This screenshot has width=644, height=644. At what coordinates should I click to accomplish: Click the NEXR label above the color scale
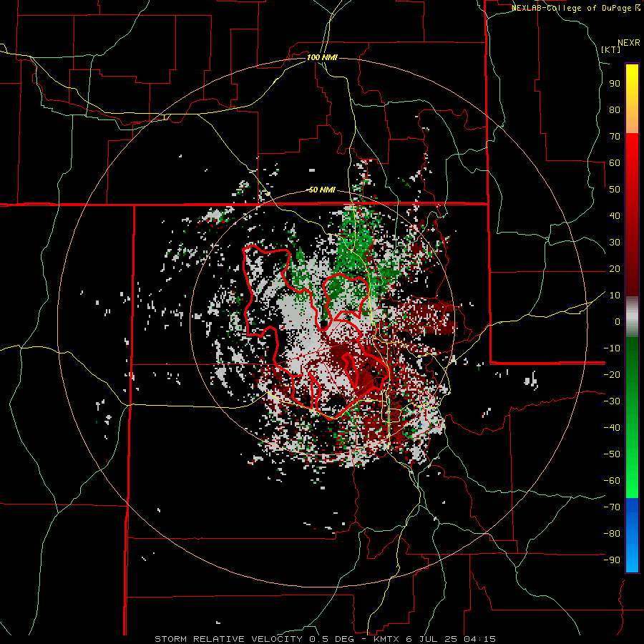(629, 43)
